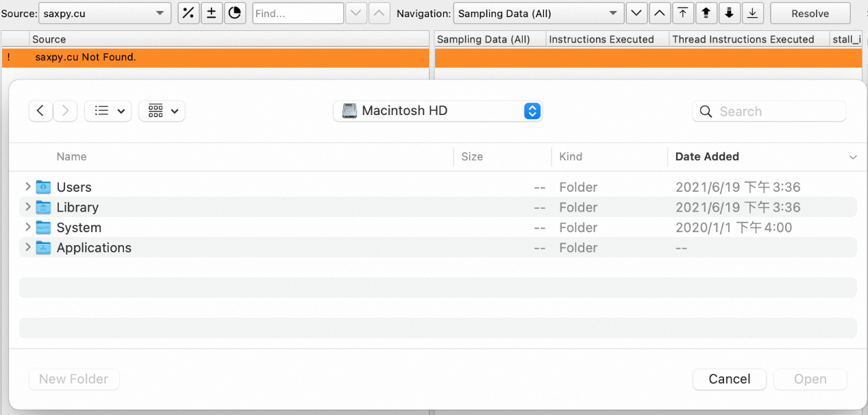This screenshot has width=868, height=415.
Task: Click the bold up arrow navigation icon
Action: pos(706,13)
